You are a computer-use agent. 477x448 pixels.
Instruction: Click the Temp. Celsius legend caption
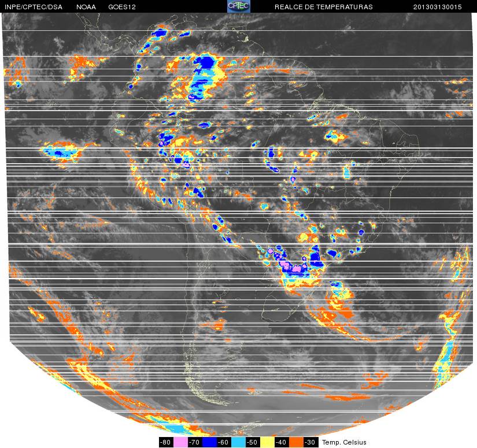click(x=344, y=442)
